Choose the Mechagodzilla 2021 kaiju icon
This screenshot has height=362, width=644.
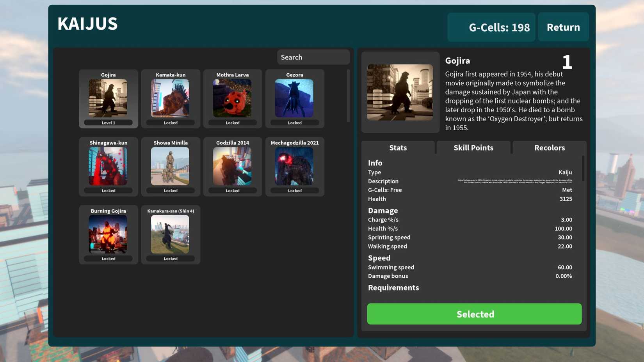click(x=294, y=167)
